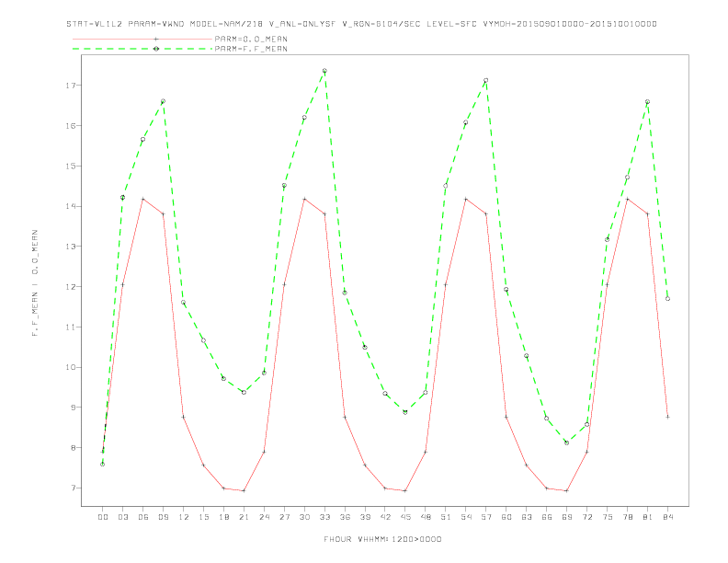Click the y-axis tick label 13
This screenshot has width=728, height=563.
[x=71, y=247]
